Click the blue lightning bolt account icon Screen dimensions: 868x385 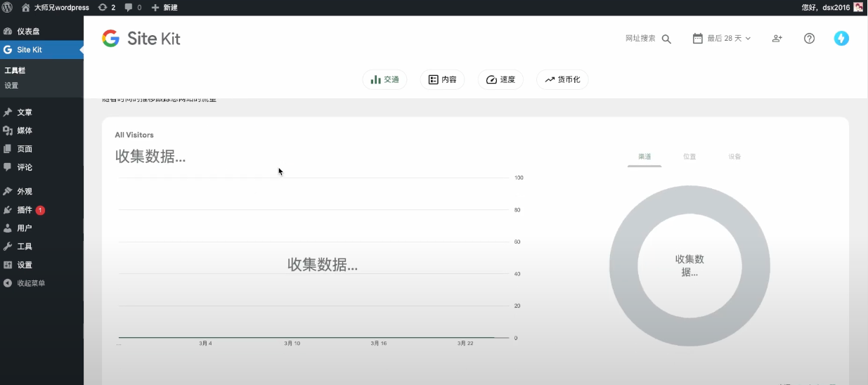841,39
